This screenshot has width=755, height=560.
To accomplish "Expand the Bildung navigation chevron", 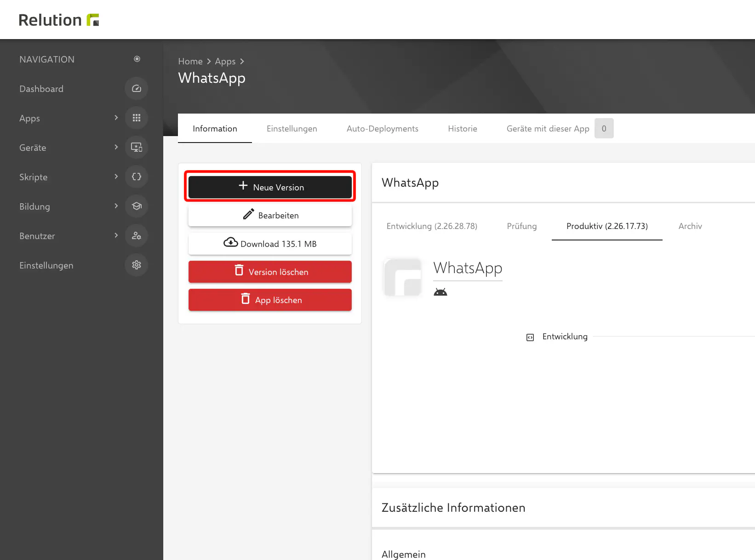I will [x=116, y=206].
